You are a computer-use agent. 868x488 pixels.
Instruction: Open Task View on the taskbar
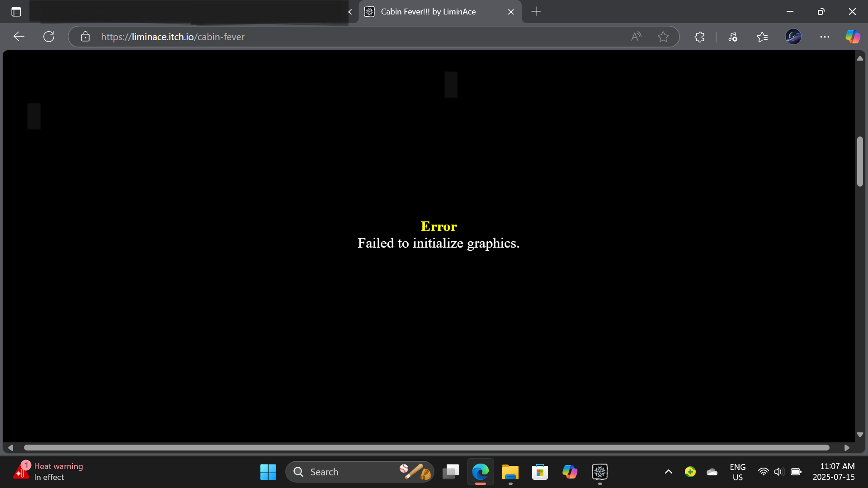click(x=451, y=472)
